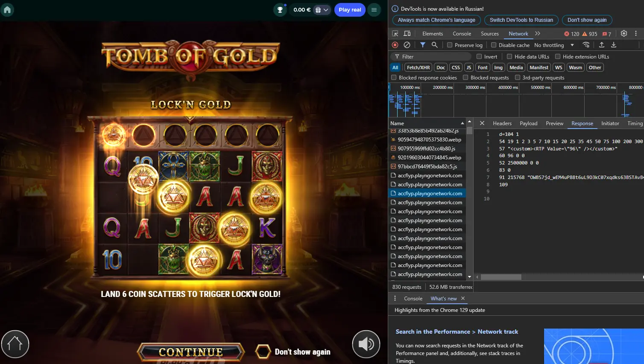Close the request details pane

(x=482, y=123)
